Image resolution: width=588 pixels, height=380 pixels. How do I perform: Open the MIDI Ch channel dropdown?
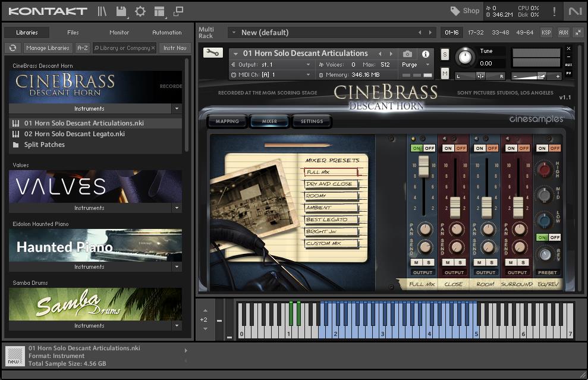click(x=308, y=75)
